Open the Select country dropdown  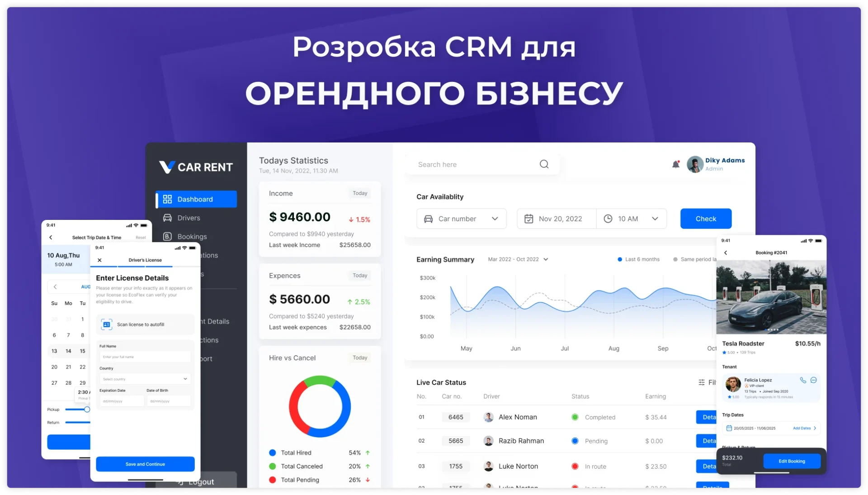pyautogui.click(x=145, y=379)
